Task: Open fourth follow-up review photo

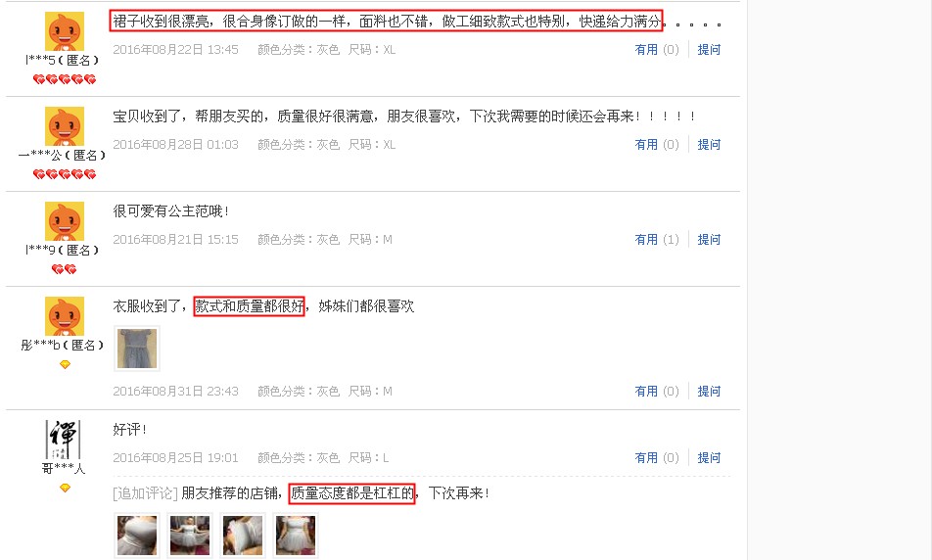Action: click(x=296, y=535)
